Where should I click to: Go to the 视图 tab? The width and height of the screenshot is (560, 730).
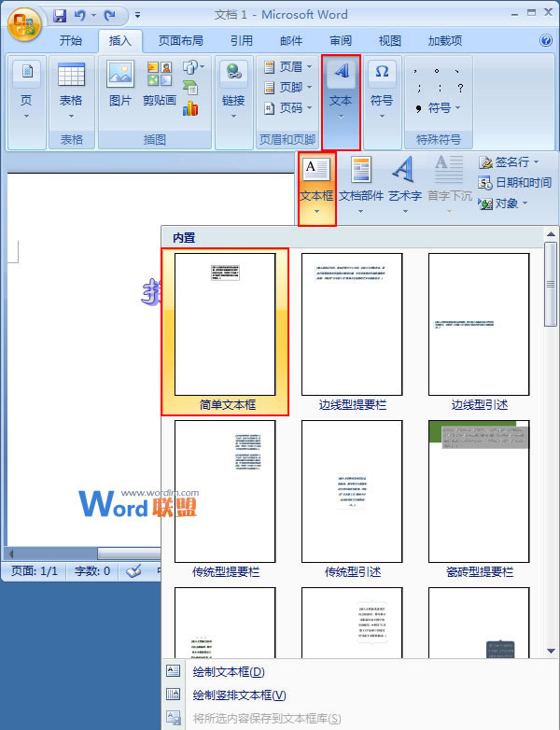click(390, 40)
